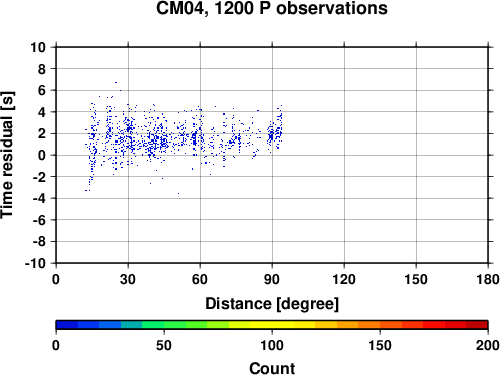Click the y-axis tick label '-4'
The width and height of the screenshot is (500, 375).
tap(39, 198)
